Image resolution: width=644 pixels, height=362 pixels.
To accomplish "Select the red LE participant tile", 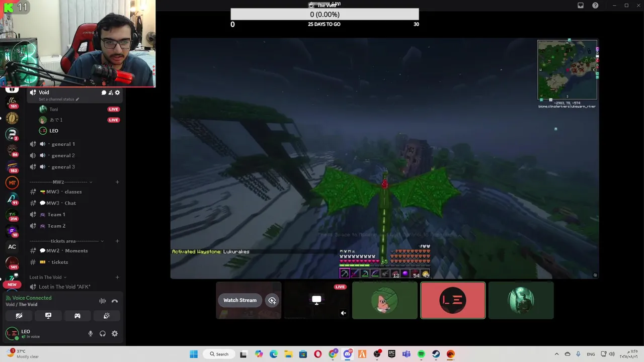I will pyautogui.click(x=453, y=300).
